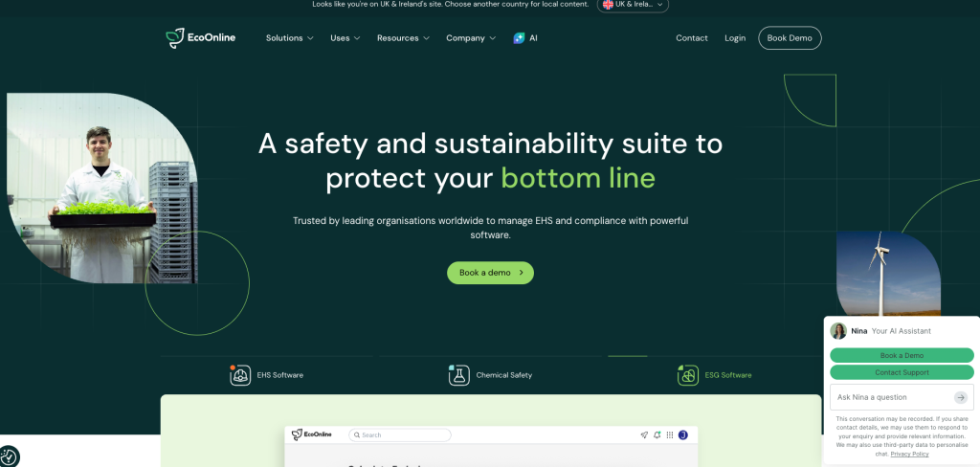Switch to the ESG Software tab

[714, 375]
